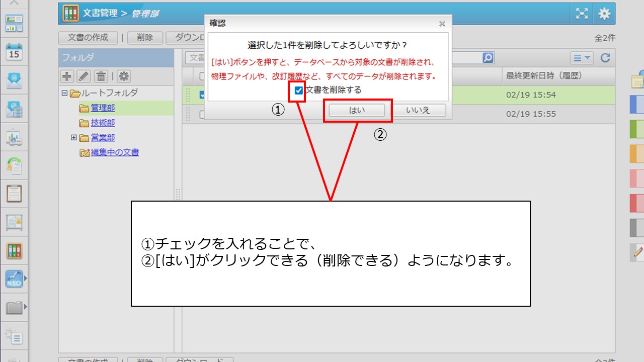This screenshot has width=644, height=362.
Task: Click the binders icon in the header
Action: tap(70, 14)
